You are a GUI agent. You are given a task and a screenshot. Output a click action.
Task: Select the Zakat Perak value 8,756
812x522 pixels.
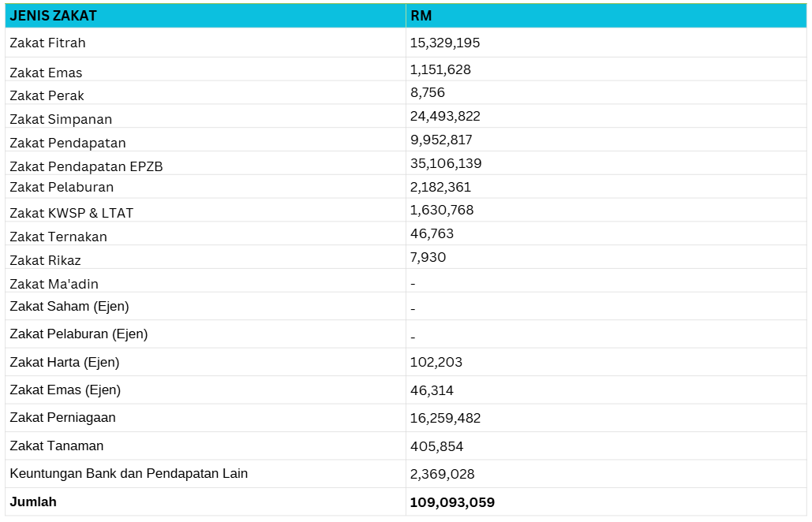point(428,92)
